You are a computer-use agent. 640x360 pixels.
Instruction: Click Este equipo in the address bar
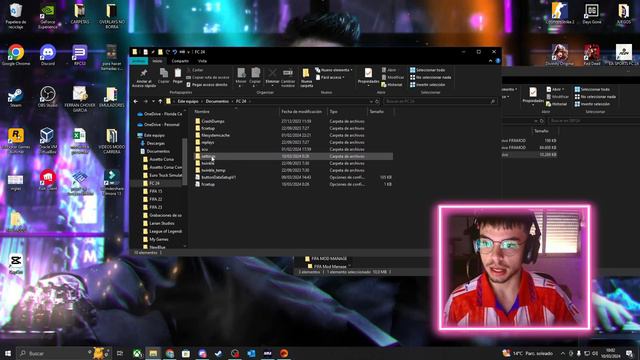188,101
